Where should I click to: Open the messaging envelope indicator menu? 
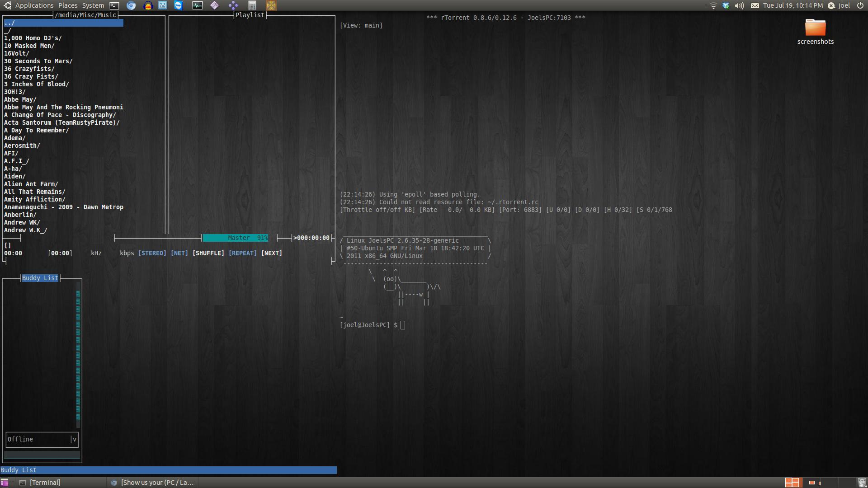click(x=755, y=5)
